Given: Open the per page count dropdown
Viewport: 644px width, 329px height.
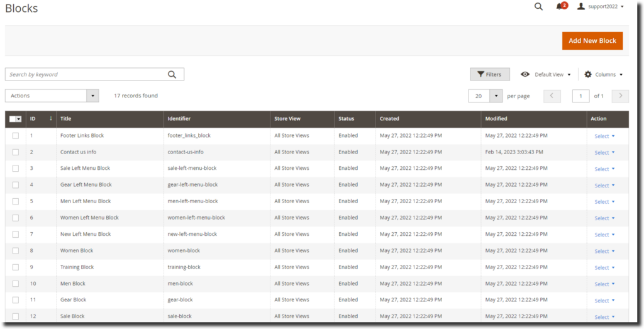Looking at the screenshot, I should [496, 96].
